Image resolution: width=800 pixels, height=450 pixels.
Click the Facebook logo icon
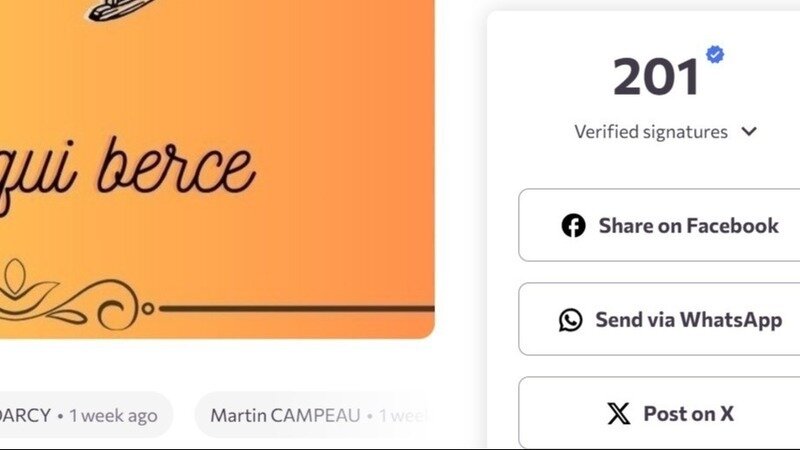coord(573,226)
